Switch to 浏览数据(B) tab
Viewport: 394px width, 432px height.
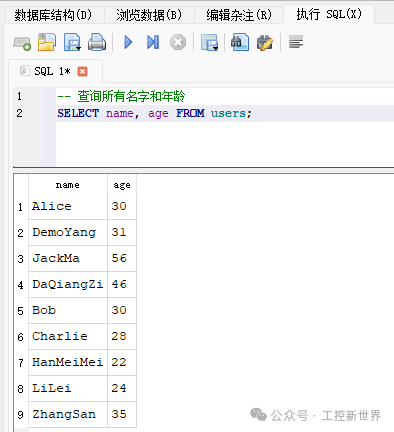149,15
